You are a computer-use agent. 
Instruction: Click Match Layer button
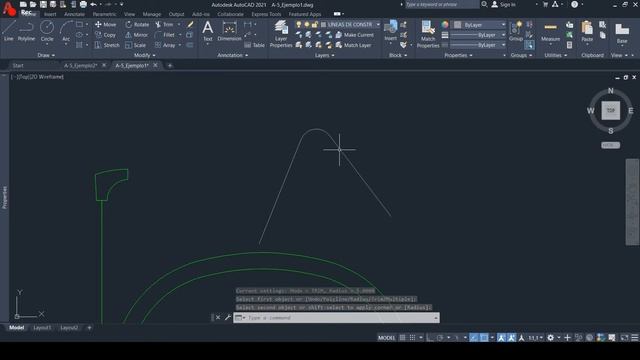click(353, 45)
